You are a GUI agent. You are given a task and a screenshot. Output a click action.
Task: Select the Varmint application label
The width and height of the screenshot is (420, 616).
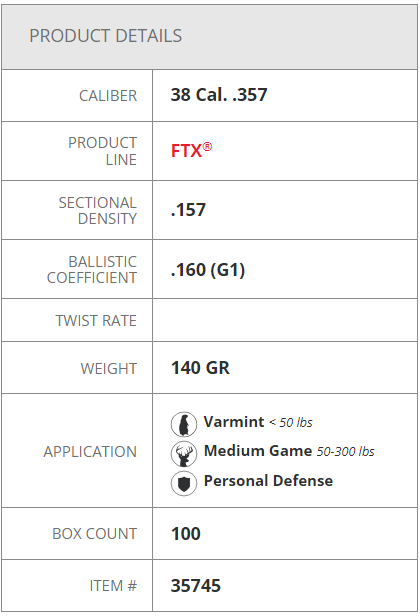[x=234, y=422]
